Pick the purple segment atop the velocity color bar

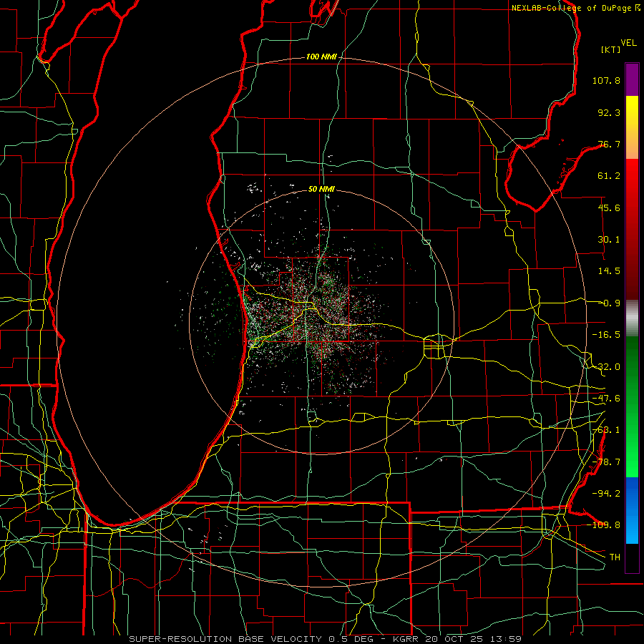tap(632, 79)
